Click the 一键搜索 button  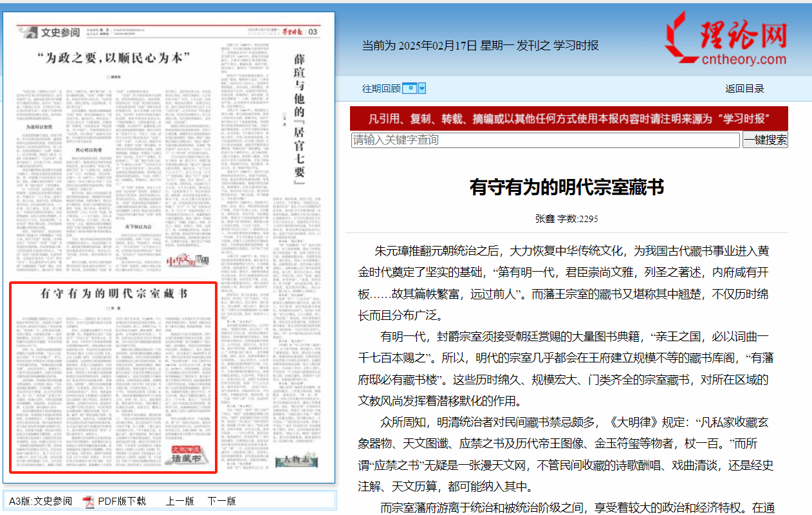pos(765,140)
